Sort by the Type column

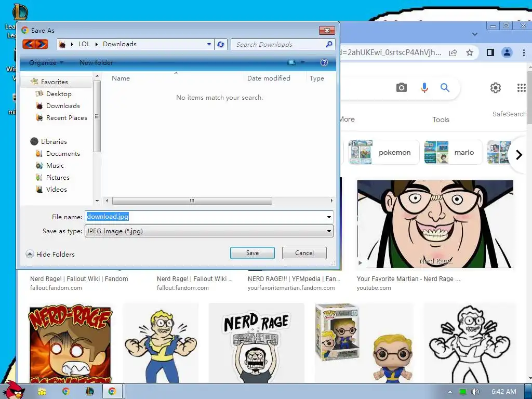pyautogui.click(x=317, y=78)
